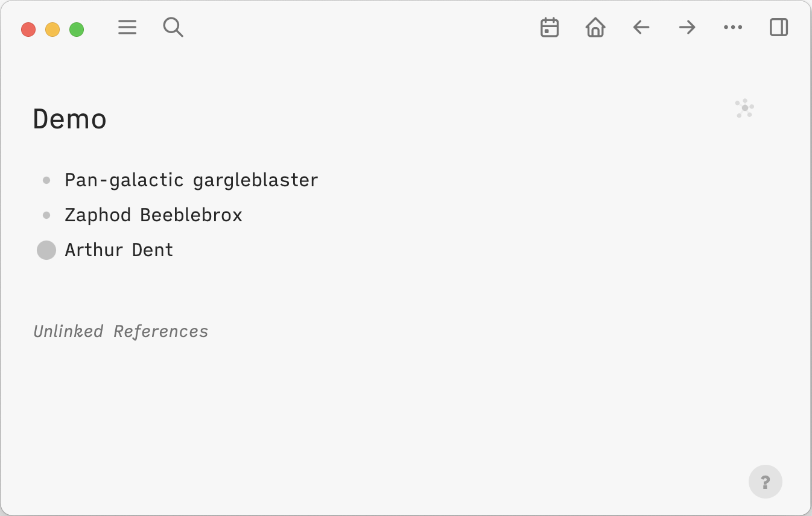Open help with the question mark icon
This screenshot has width=812, height=516.
tap(765, 481)
